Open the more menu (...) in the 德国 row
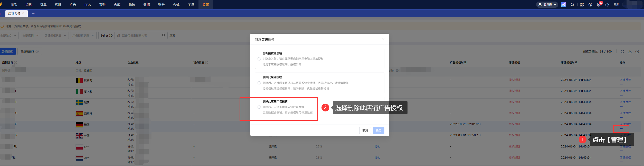 pos(621,128)
